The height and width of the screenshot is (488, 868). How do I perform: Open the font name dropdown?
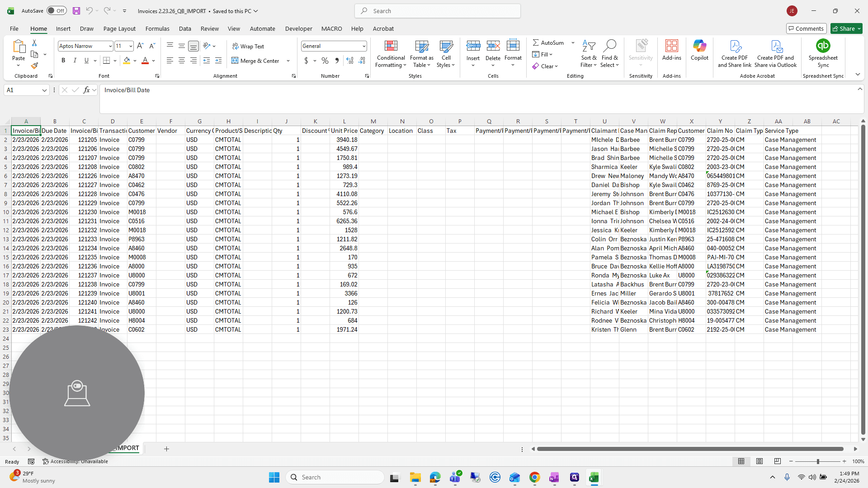point(110,46)
